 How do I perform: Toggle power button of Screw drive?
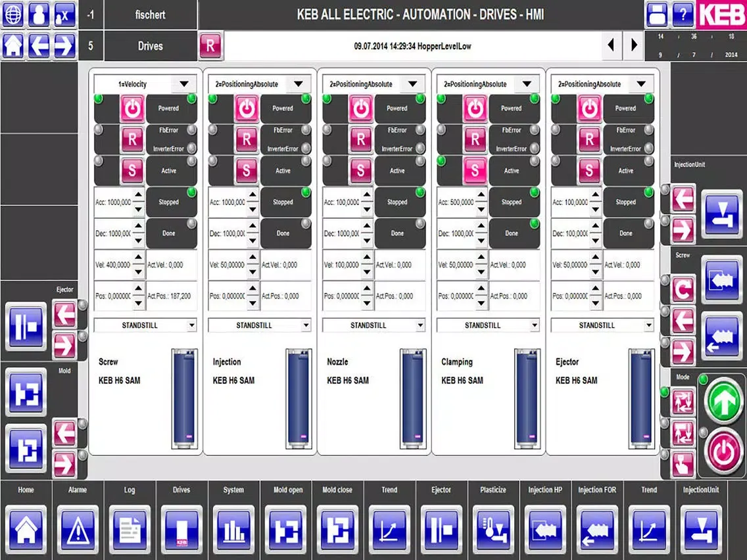coord(132,108)
